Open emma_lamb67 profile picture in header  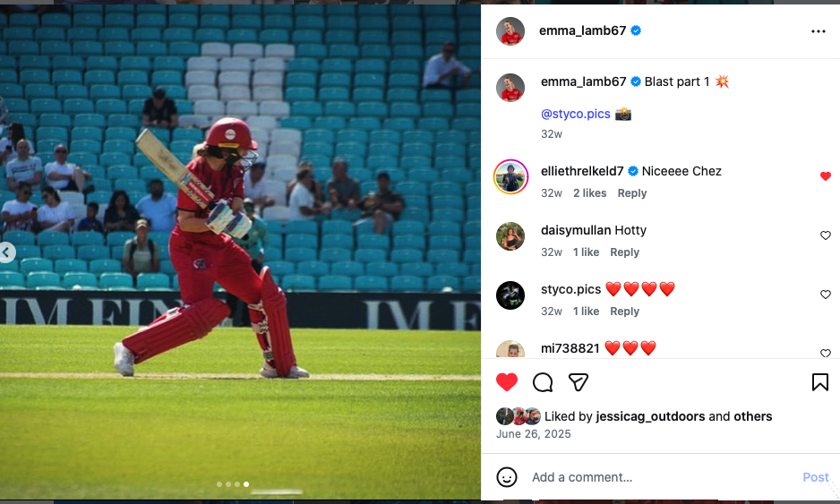point(510,31)
